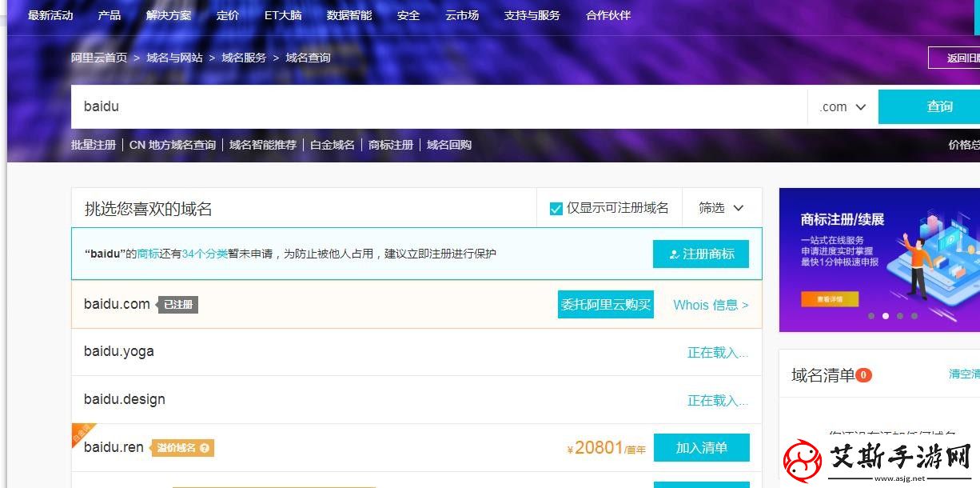
Task: Select the baidu.ren result text
Action: (114, 447)
